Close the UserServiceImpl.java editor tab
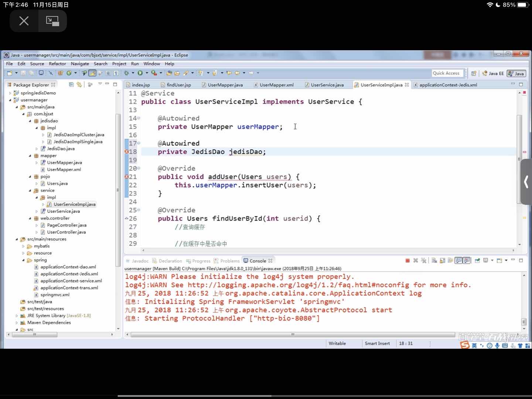This screenshot has width=532, height=399. pyautogui.click(x=407, y=85)
